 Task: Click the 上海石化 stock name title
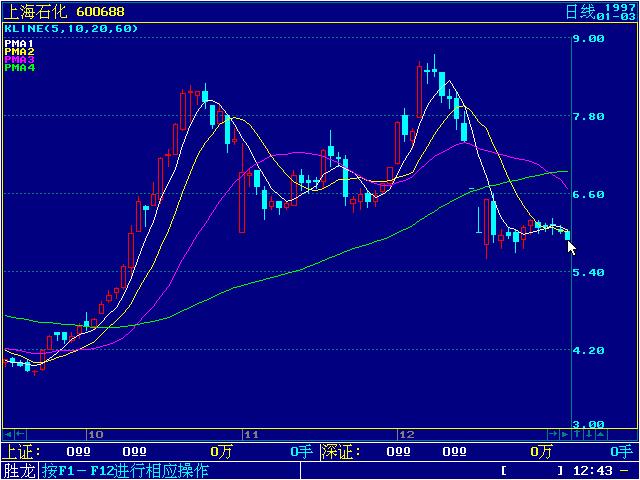pyautogui.click(x=36, y=11)
